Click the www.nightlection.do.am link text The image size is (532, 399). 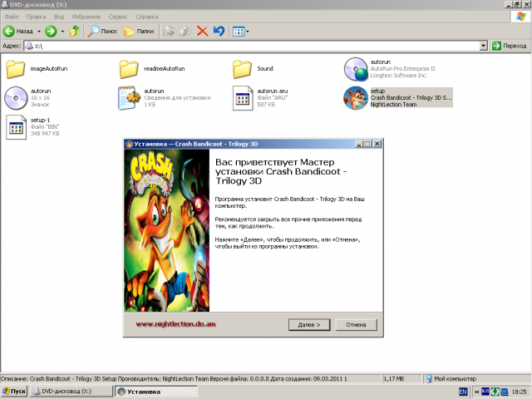point(175,324)
